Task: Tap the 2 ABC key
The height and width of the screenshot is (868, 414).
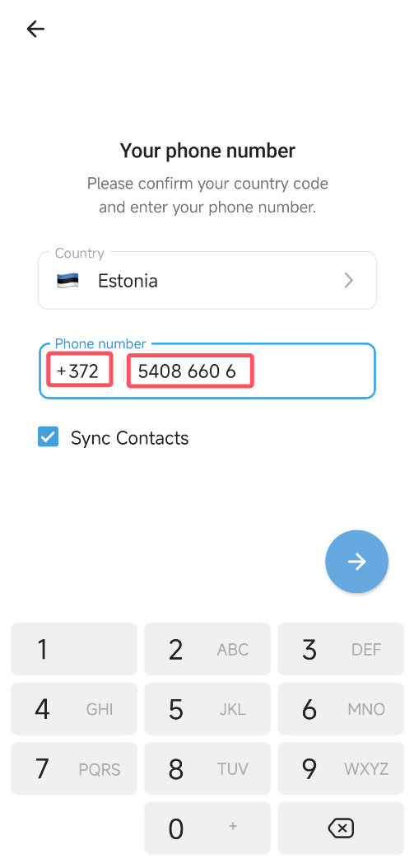Action: (207, 649)
